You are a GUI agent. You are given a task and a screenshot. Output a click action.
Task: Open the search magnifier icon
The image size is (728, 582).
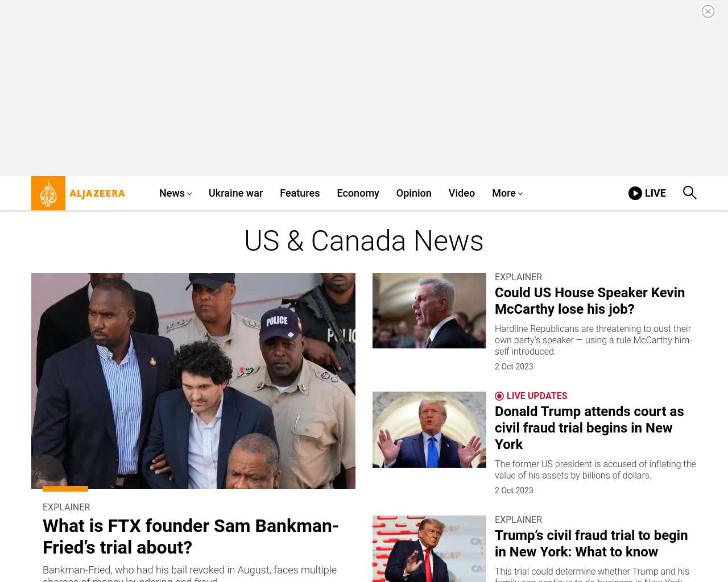pos(689,193)
